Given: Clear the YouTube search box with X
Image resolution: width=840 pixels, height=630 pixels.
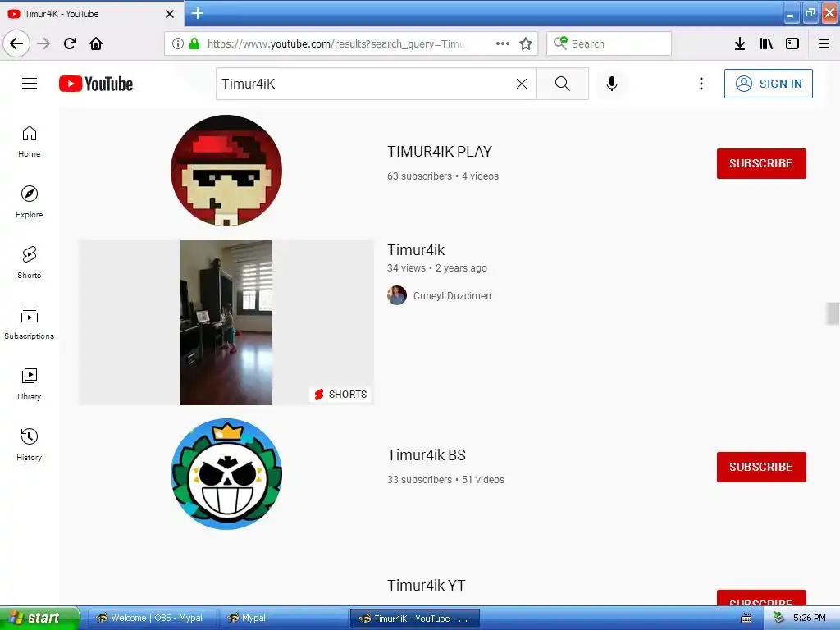Looking at the screenshot, I should click(521, 84).
